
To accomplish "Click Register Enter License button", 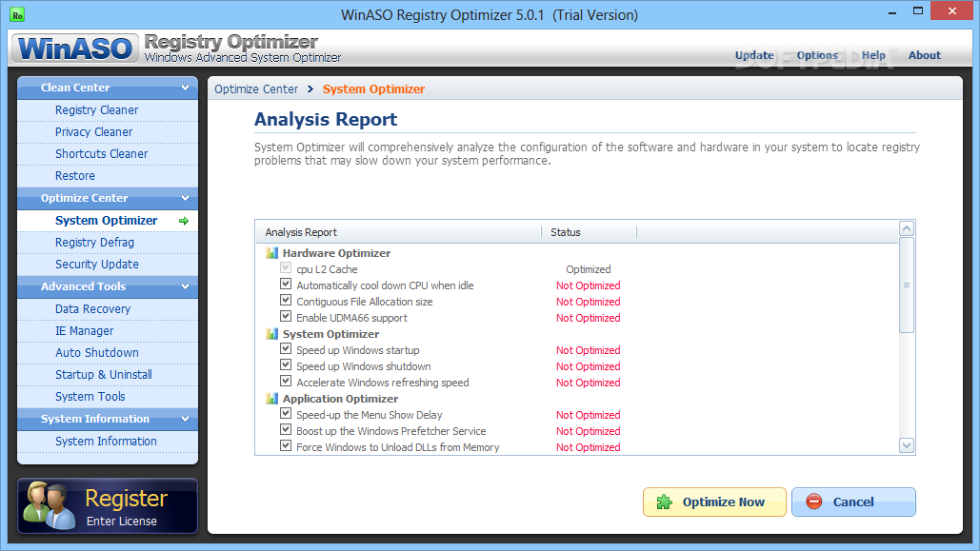I will 108,506.
